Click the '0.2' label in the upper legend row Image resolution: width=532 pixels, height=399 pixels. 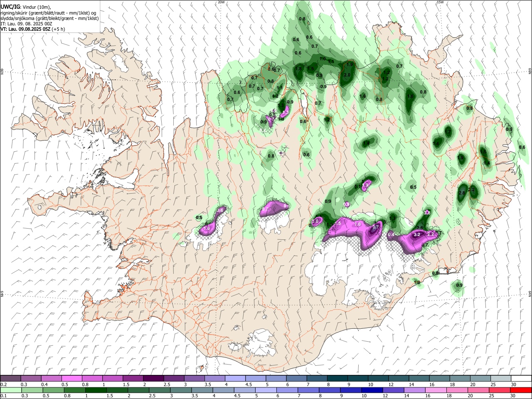click(x=3, y=384)
